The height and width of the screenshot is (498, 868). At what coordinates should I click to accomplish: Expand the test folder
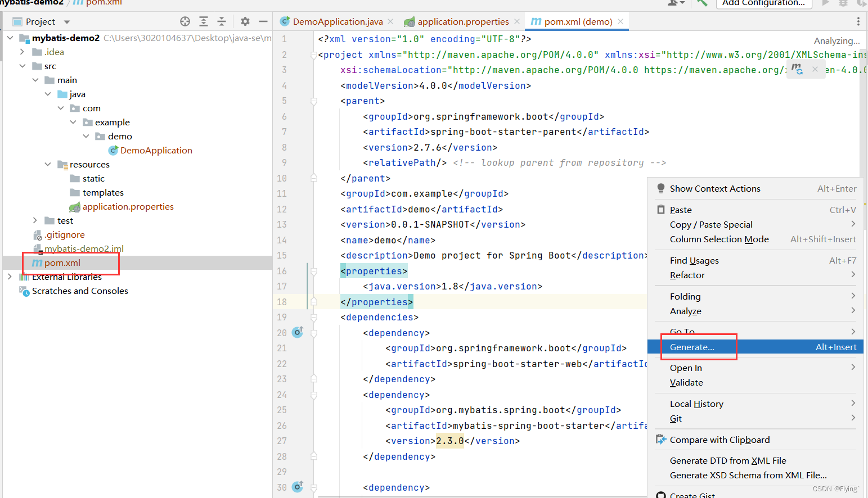point(35,220)
